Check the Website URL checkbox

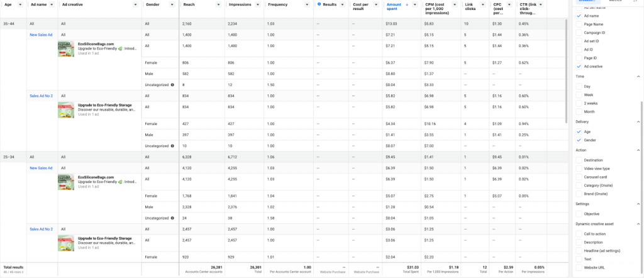579,267
